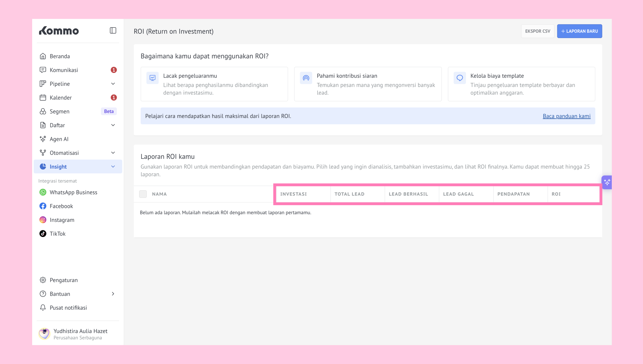The width and height of the screenshot is (643, 364).
Task: Expand the Pipeline submenu chevron
Action: coord(113,83)
